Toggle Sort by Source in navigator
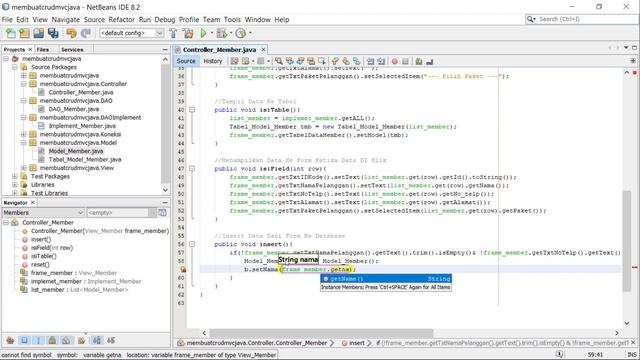Image resolution: width=640 pixels, height=360 pixels. click(x=111, y=340)
